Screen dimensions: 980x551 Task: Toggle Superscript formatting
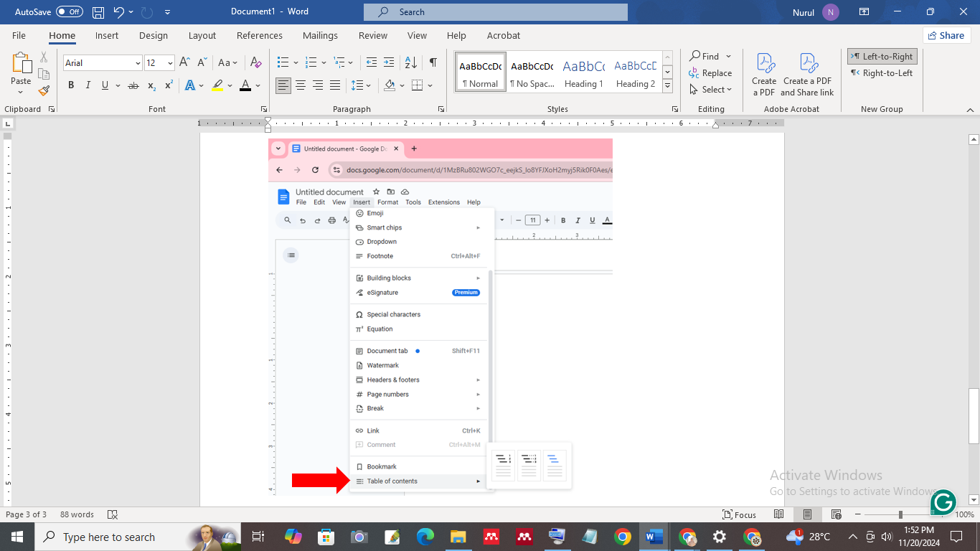(x=169, y=85)
